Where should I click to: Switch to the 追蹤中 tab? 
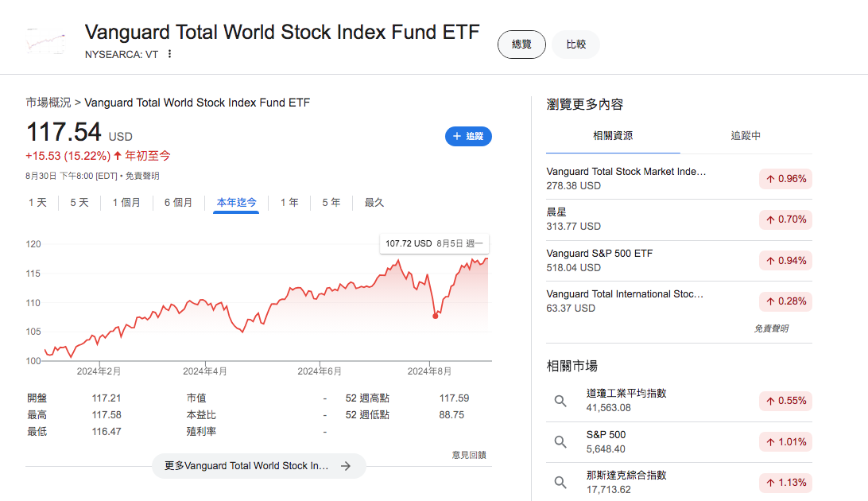(x=746, y=135)
